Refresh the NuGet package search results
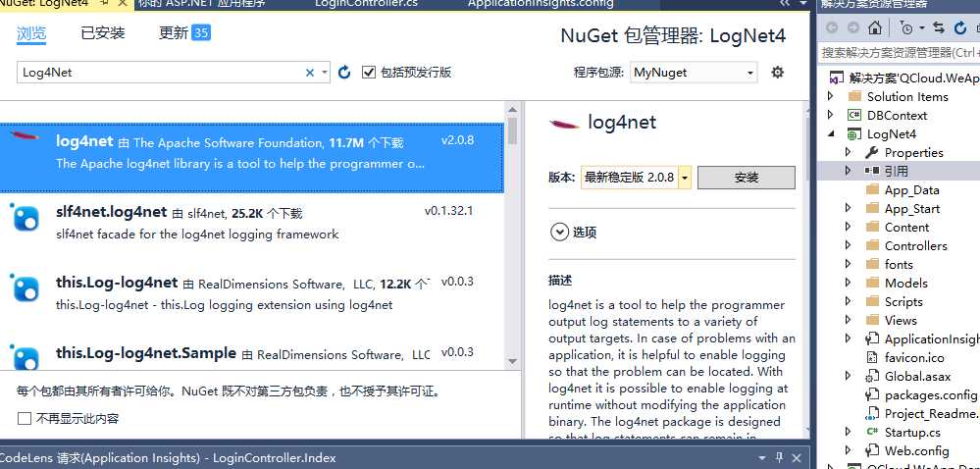This screenshot has width=980, height=469. [x=344, y=73]
